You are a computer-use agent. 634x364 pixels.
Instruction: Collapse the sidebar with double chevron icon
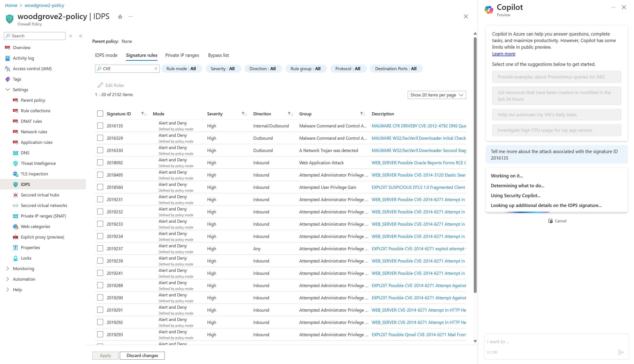pyautogui.click(x=81, y=36)
